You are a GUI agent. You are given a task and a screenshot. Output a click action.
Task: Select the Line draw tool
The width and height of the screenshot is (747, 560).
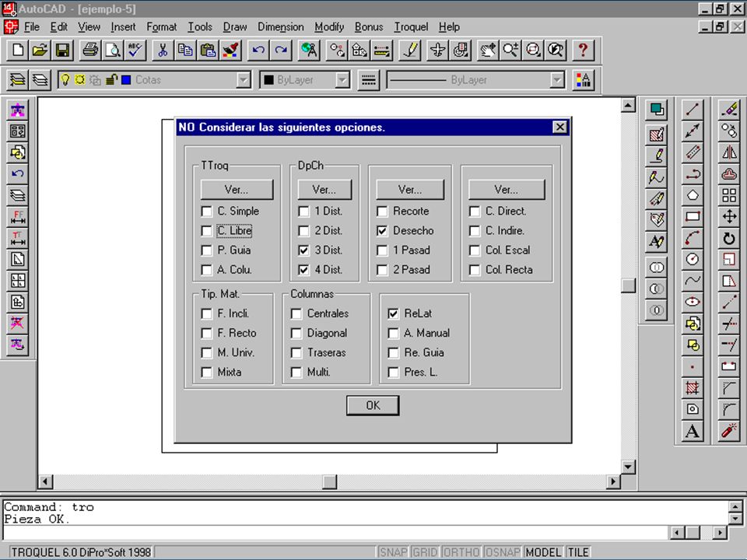click(693, 110)
